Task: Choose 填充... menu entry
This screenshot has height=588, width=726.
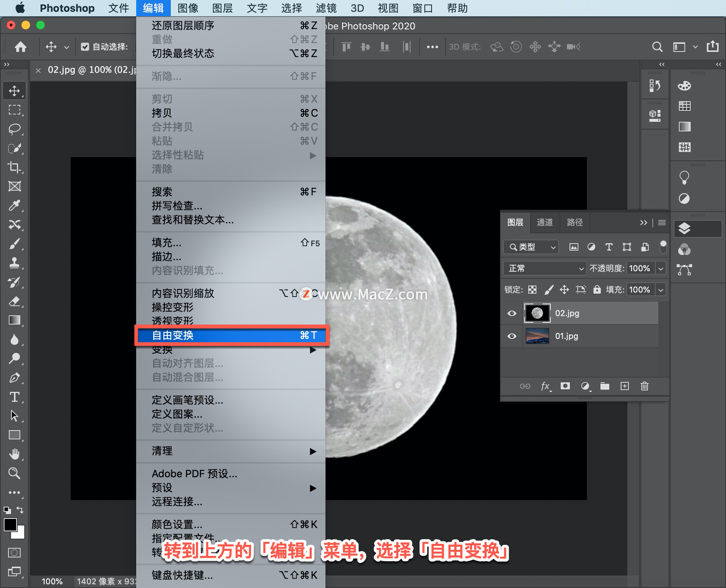Action: coord(231,243)
